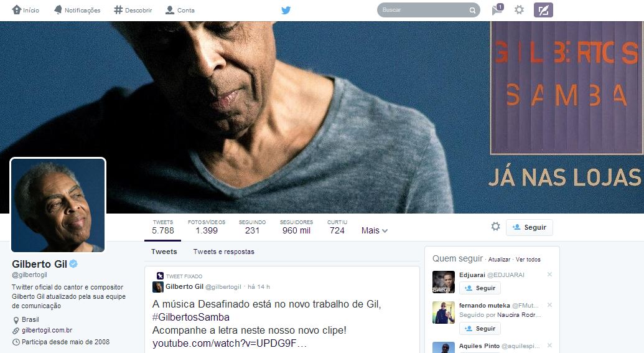644x353 pixels.
Task: Click the Gilberto Gil profile name heading
Action: pyautogui.click(x=39, y=264)
